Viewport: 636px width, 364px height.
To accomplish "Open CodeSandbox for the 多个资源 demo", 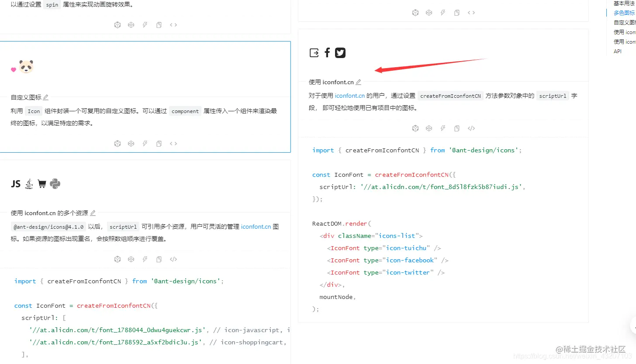I will 117,259.
